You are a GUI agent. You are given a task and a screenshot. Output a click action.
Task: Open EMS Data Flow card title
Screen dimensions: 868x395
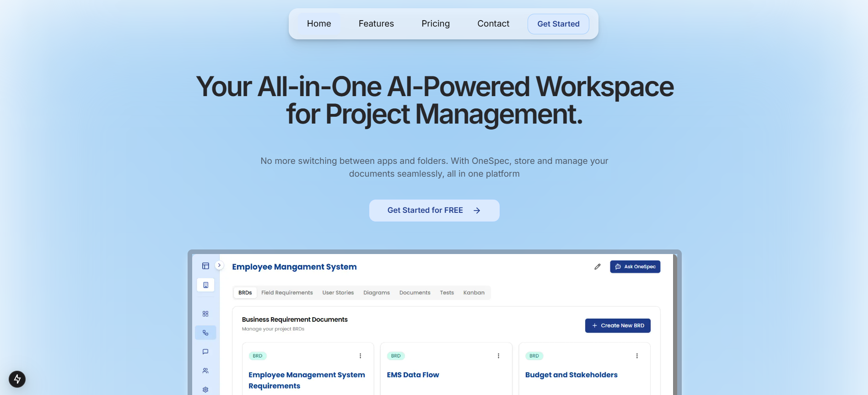point(413,375)
